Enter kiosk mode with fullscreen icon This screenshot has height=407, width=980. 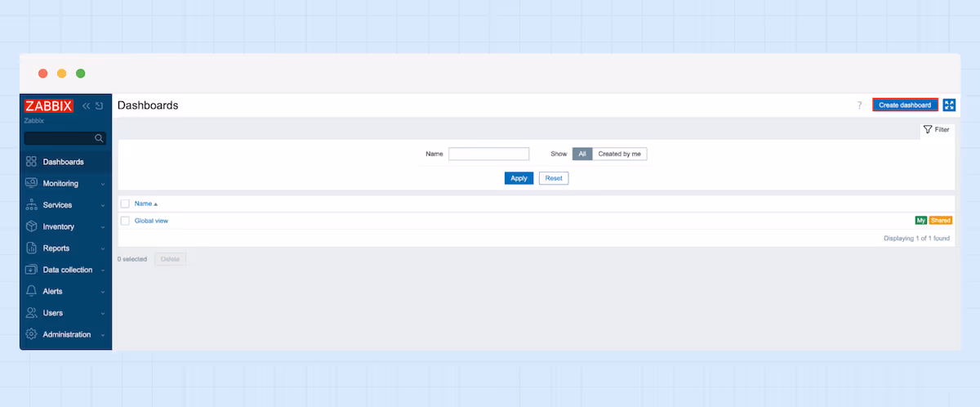(x=949, y=105)
